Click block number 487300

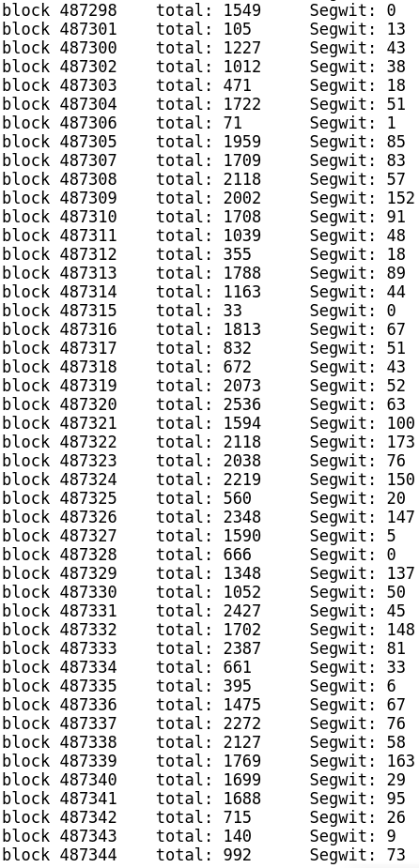pos(88,48)
